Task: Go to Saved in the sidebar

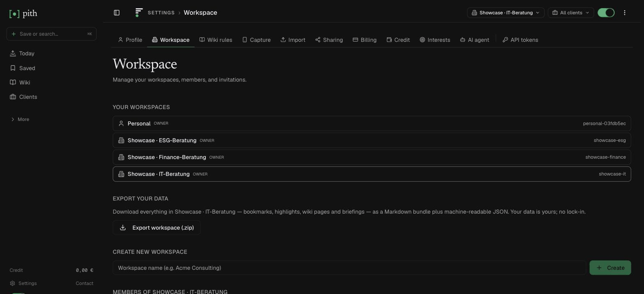Action: 51,68
